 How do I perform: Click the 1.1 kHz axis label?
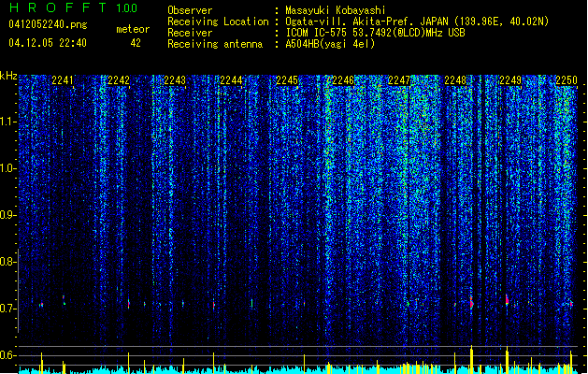click(x=7, y=122)
